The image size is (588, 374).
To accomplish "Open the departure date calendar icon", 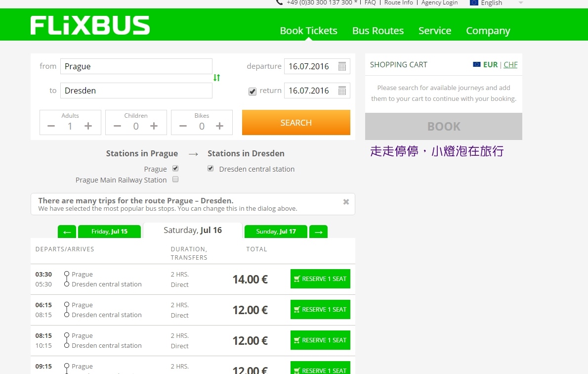I will (342, 66).
